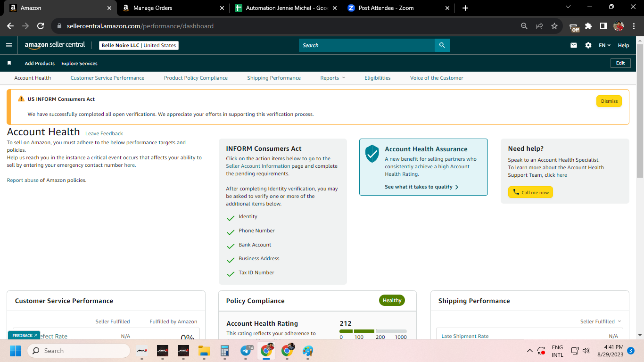Open the Extensions puzzle-piece menu
The image size is (644, 362).
[x=588, y=26]
